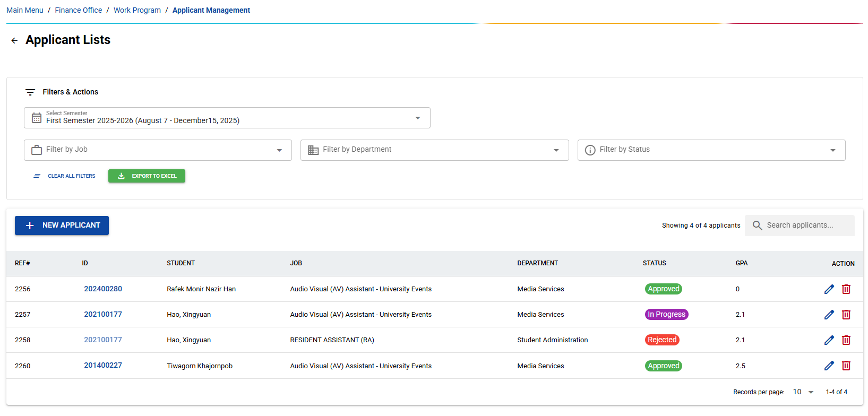Sort by DEPARTMENT column header

point(537,263)
